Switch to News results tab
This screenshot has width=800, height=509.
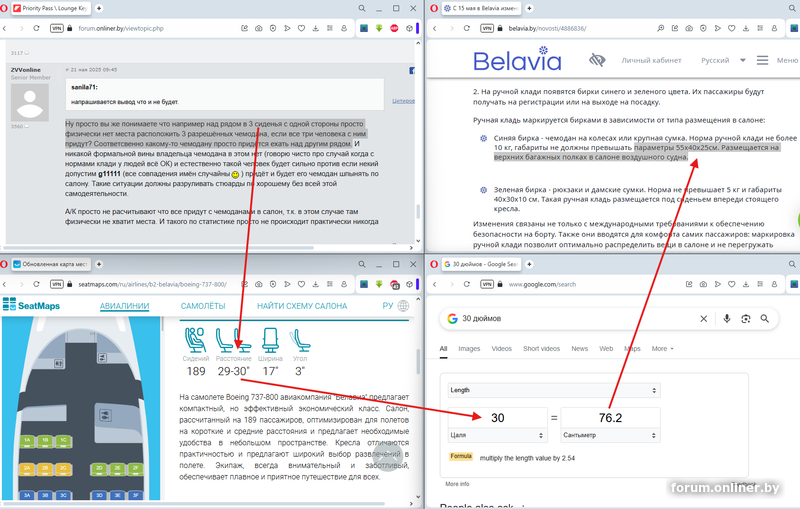pos(580,349)
